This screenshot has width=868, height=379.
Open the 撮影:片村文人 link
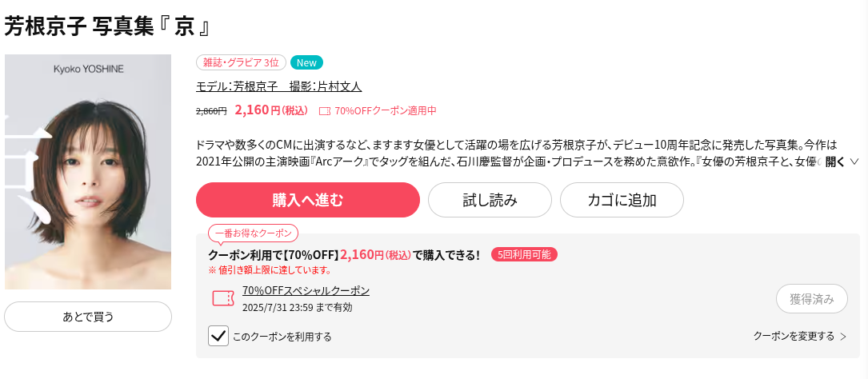coord(326,86)
